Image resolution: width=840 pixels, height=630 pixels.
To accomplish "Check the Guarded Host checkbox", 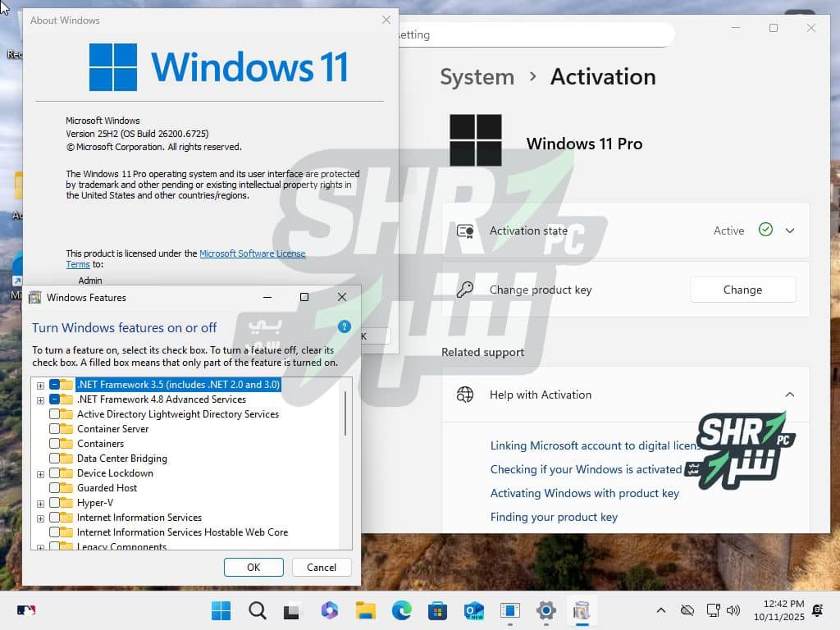I will (55, 488).
